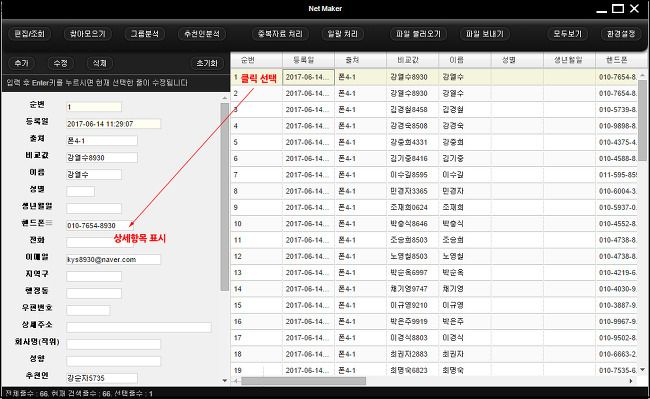Click the empty 회사명(직위) input field
The image size is (650, 399).
113,344
